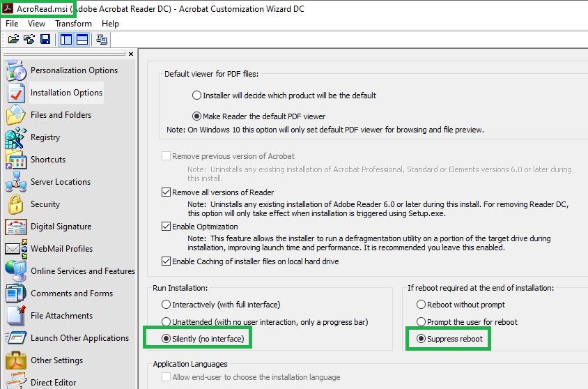Go to Security section label
The height and width of the screenshot is (389, 588).
(x=45, y=204)
